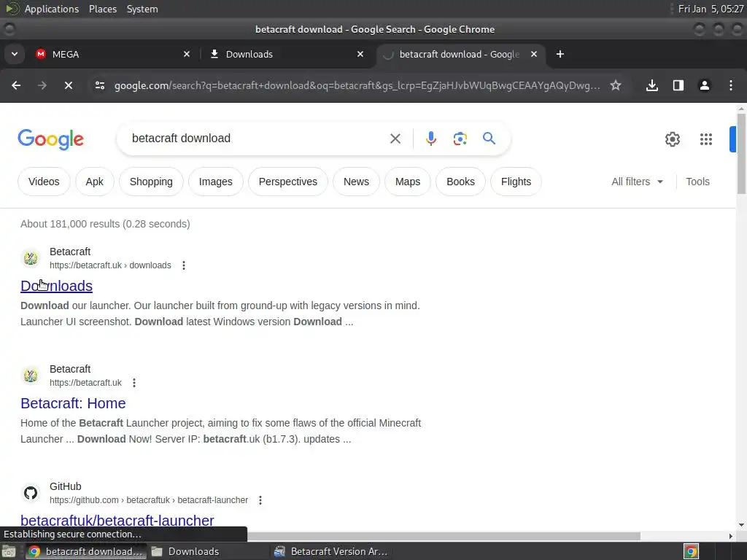The height and width of the screenshot is (560, 747).
Task: Open the Chrome profile icon
Action: point(704,86)
